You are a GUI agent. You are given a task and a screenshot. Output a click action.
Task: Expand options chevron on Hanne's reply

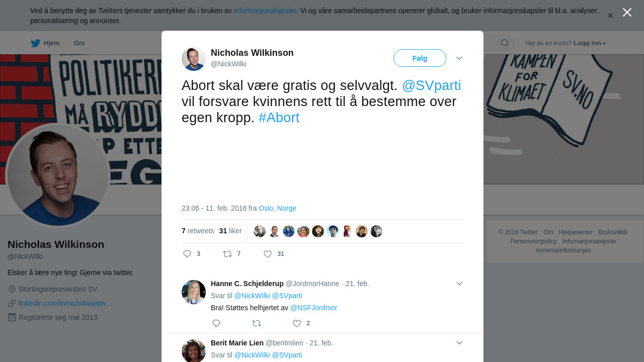tap(459, 284)
